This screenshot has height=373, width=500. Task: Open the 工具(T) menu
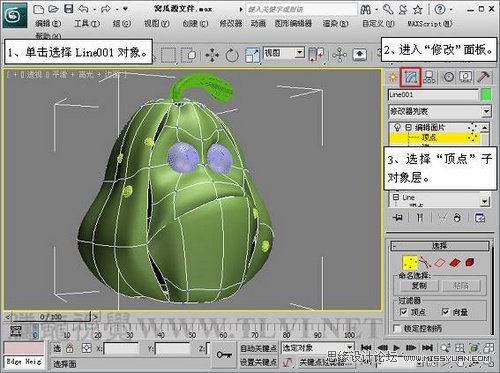coord(87,24)
